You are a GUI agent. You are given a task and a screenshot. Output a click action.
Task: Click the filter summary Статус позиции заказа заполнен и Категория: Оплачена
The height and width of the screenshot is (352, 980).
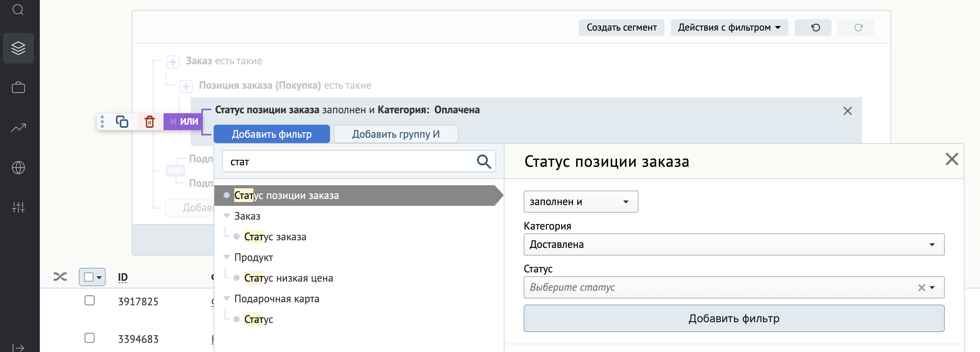(347, 110)
